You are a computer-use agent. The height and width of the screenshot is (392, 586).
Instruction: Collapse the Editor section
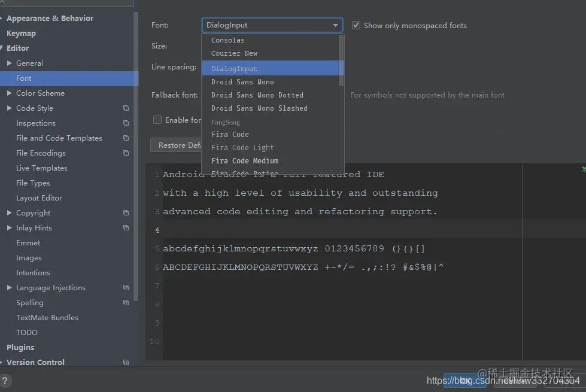1,48
